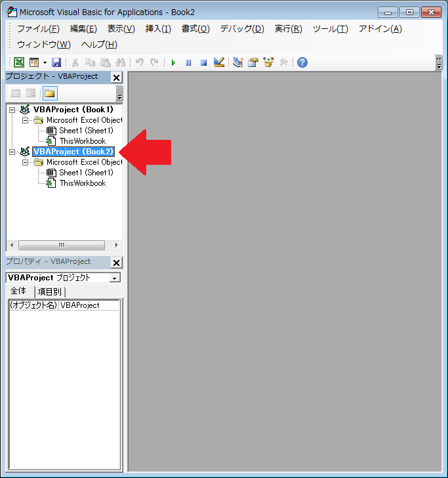The height and width of the screenshot is (478, 448).
Task: Click the Copy toolbar icon
Action: [90, 62]
